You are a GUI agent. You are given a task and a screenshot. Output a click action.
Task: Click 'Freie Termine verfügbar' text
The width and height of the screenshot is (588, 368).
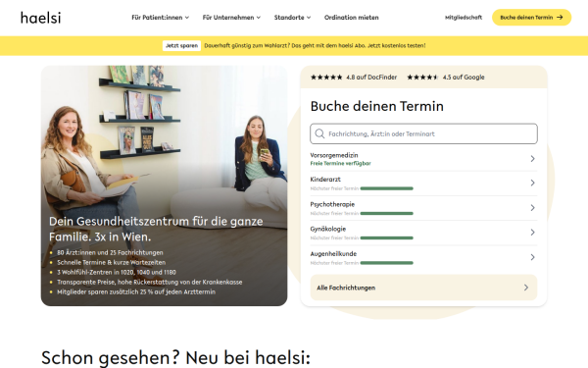point(340,163)
